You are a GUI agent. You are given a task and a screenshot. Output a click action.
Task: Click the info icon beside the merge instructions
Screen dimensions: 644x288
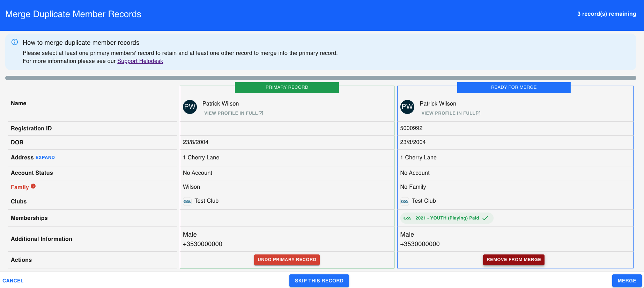15,42
